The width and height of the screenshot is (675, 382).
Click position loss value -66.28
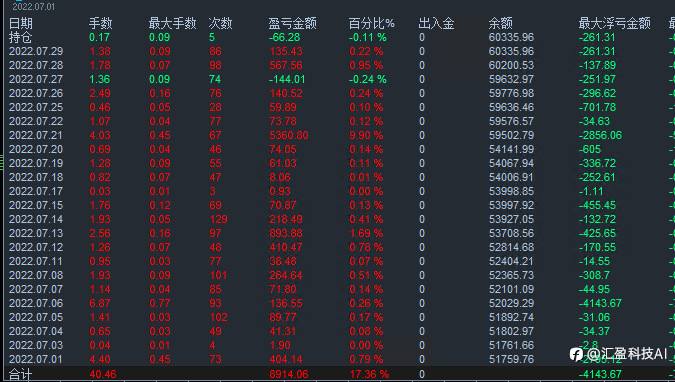click(x=284, y=37)
